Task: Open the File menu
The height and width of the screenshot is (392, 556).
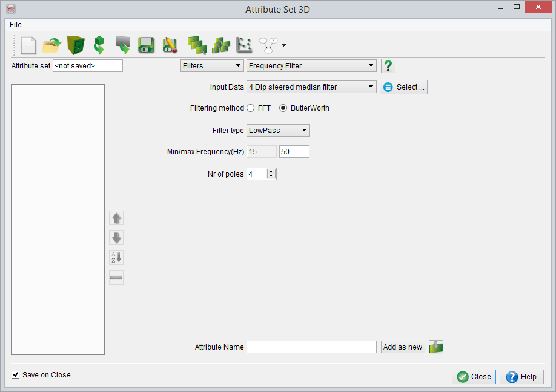Action: [16, 25]
